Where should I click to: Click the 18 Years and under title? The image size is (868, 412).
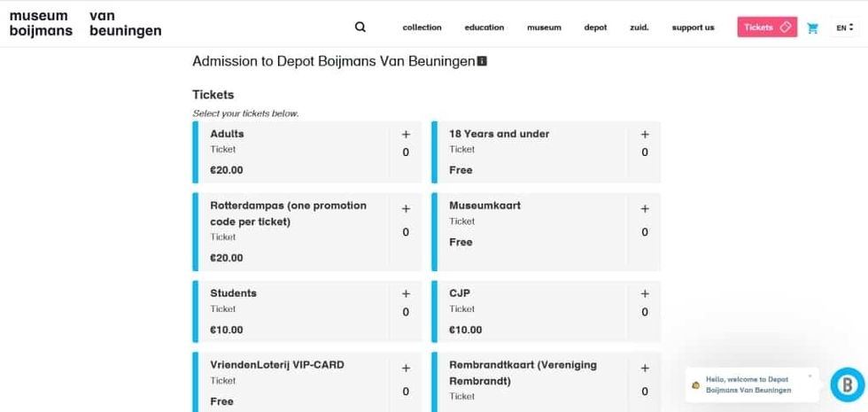500,134
